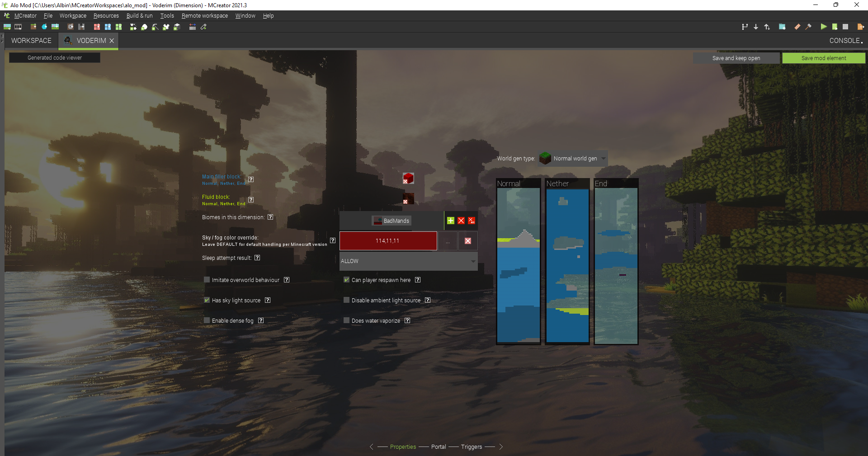Image resolution: width=868 pixels, height=456 pixels.
Task: Enable Does water vaporize checkbox
Action: pos(347,320)
